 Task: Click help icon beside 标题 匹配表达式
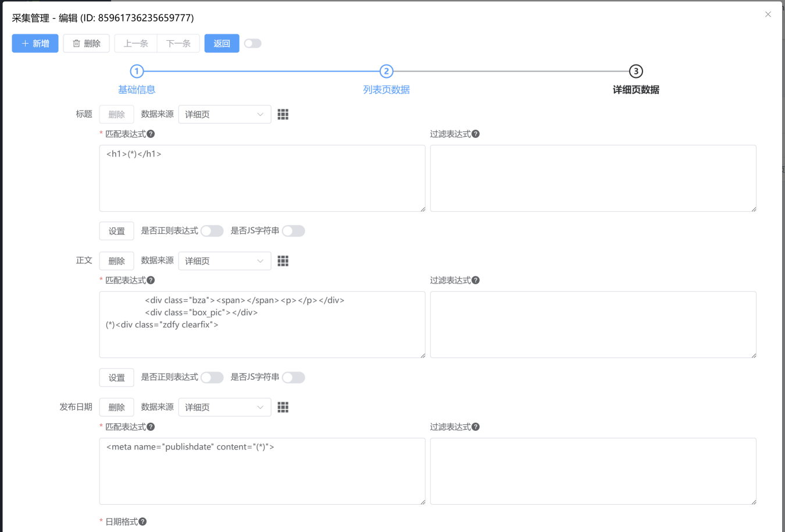[x=151, y=134]
